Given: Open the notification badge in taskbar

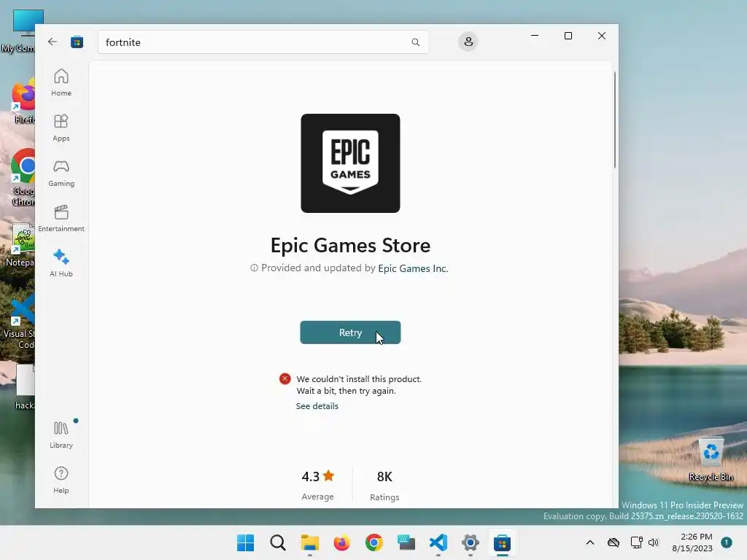Looking at the screenshot, I should [x=726, y=542].
